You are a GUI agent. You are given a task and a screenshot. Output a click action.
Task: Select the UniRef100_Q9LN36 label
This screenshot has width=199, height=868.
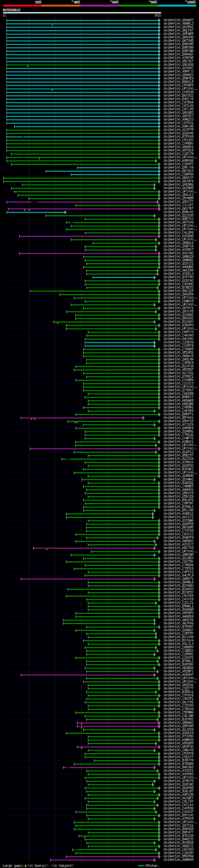(x=178, y=65)
